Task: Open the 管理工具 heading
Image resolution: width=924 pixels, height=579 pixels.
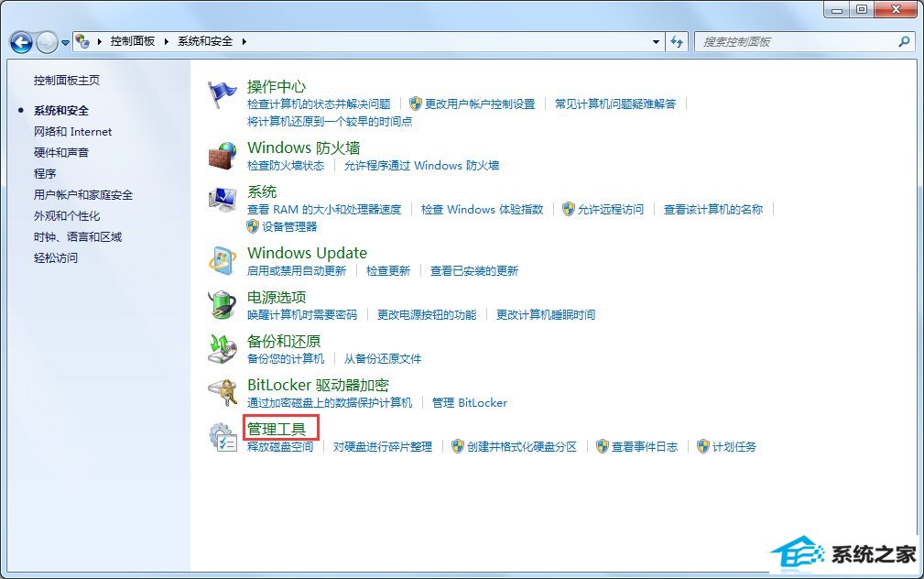Action: pyautogui.click(x=277, y=429)
